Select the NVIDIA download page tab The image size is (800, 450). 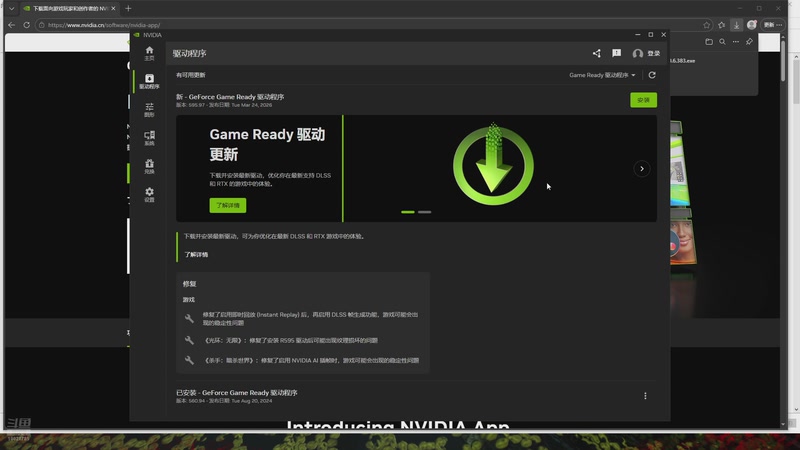tap(69, 8)
